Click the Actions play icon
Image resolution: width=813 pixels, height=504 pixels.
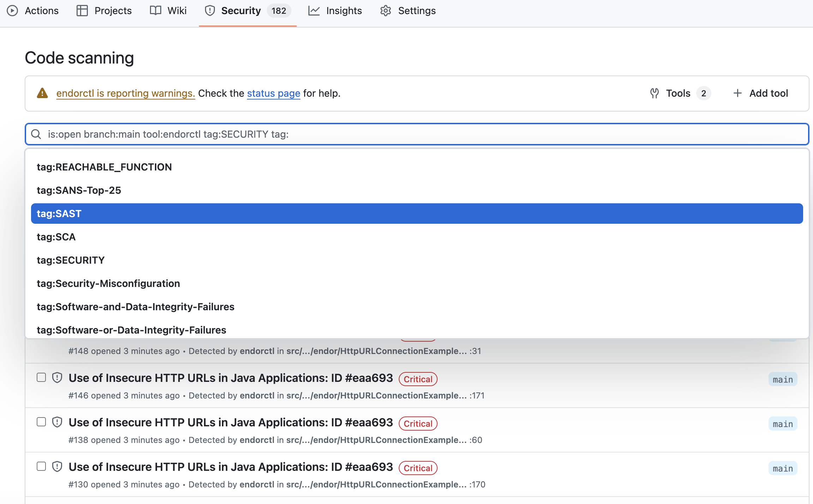point(12,11)
